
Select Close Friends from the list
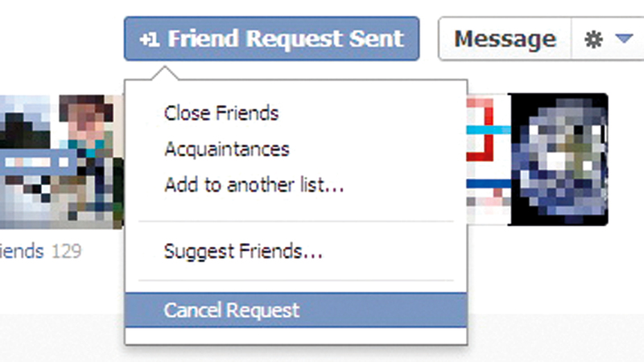coord(221,113)
